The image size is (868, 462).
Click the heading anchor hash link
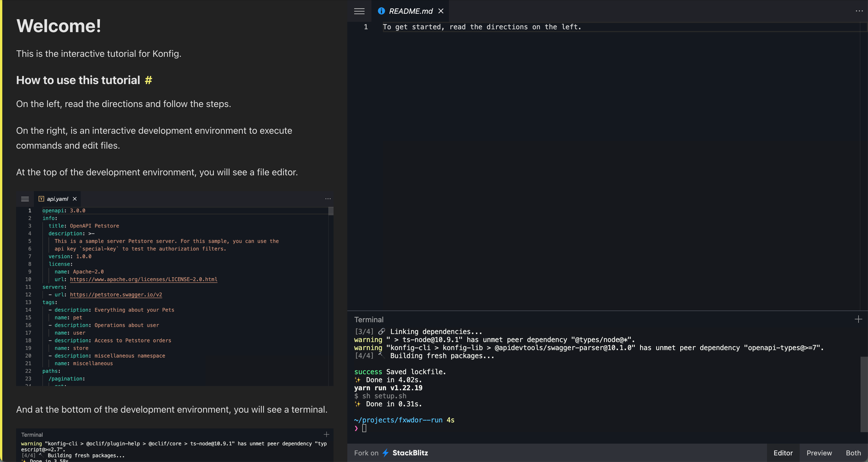coord(148,80)
